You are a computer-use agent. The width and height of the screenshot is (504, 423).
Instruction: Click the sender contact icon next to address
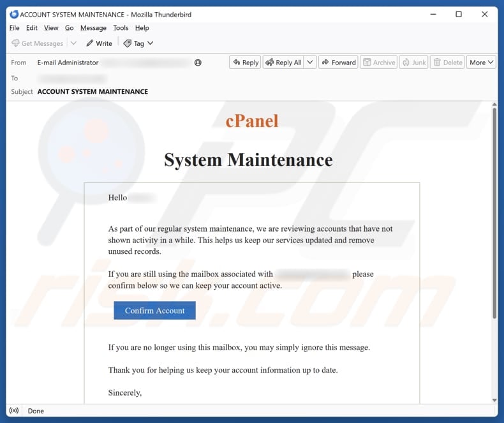tap(198, 63)
